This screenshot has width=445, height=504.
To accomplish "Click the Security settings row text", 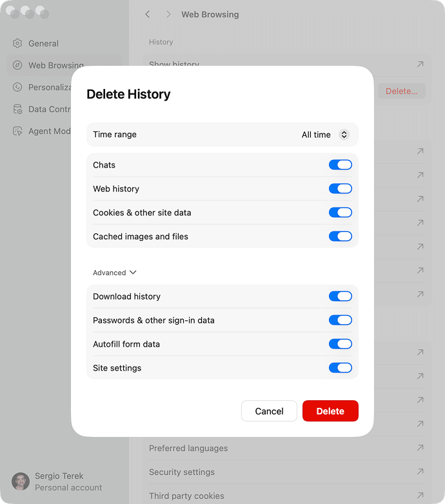I will pyautogui.click(x=182, y=472).
